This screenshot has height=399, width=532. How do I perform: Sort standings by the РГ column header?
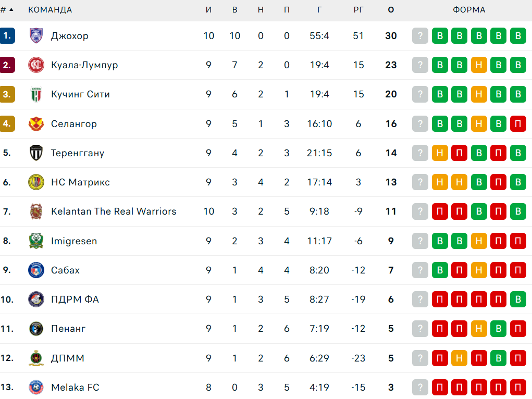point(358,10)
